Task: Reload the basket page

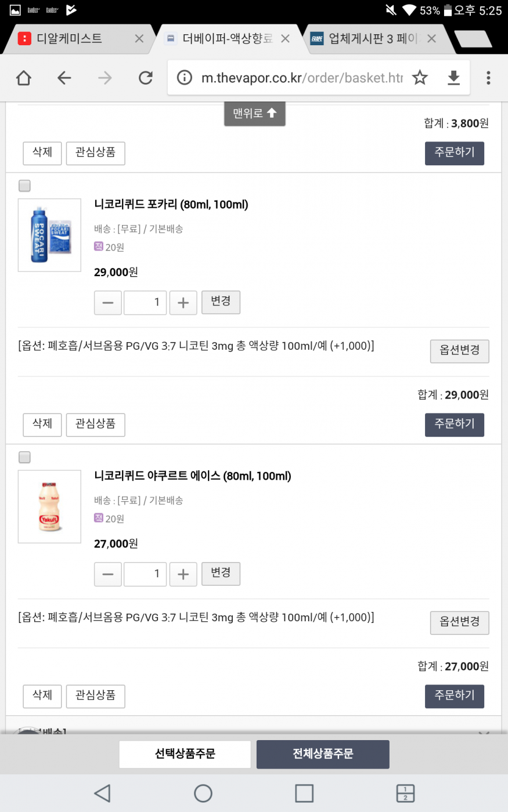Action: pyautogui.click(x=145, y=78)
